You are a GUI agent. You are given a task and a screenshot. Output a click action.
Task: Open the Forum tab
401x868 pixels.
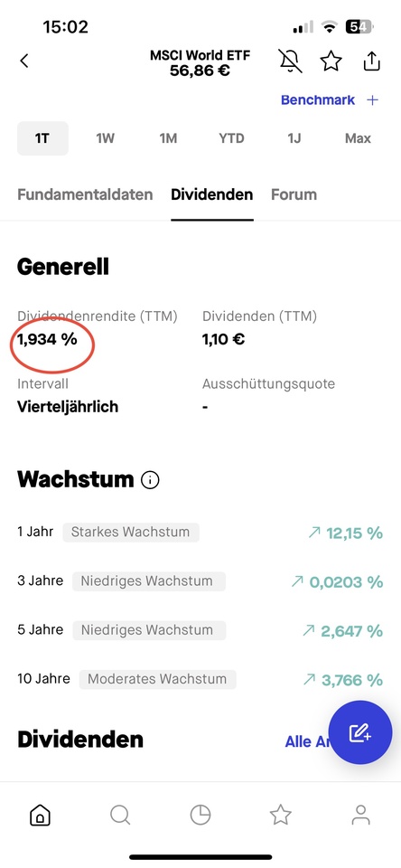pos(294,195)
